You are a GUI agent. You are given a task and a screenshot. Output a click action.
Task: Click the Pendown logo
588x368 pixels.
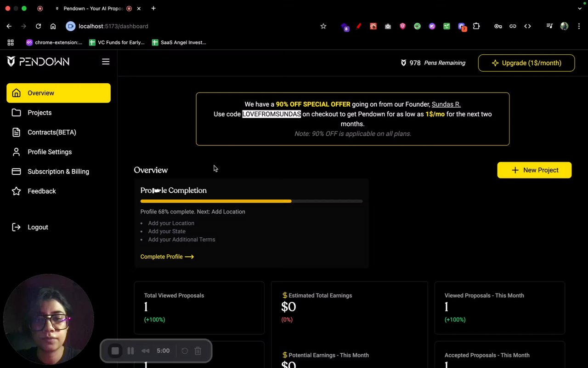38,62
